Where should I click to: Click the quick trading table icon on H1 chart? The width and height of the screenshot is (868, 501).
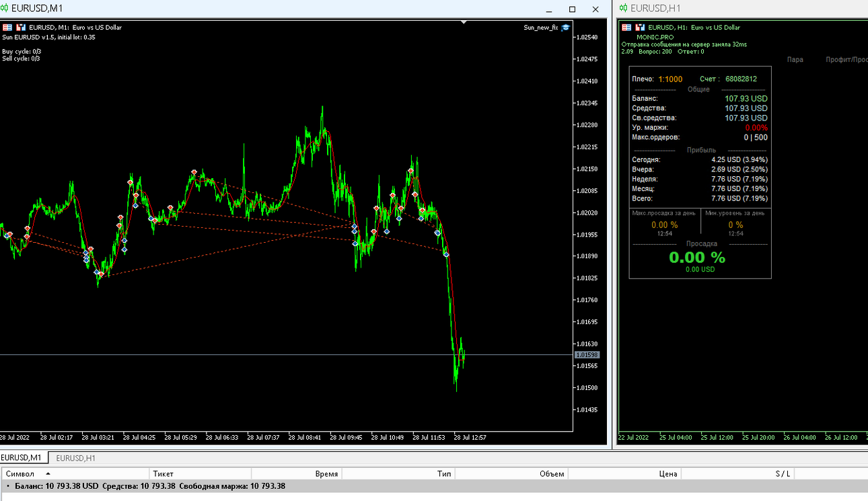coord(626,28)
